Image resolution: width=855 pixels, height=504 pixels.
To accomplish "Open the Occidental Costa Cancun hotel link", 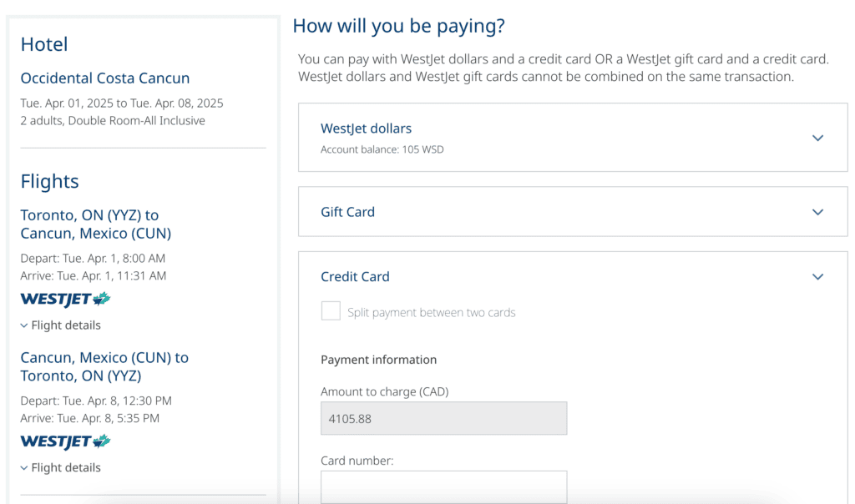I will point(105,78).
